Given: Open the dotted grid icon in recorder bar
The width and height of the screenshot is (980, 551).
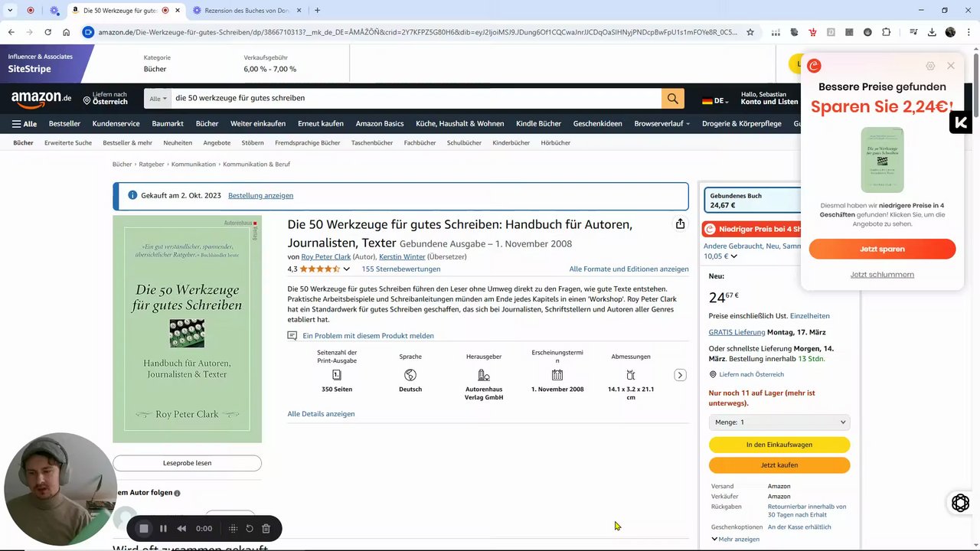Looking at the screenshot, I should coord(233,528).
